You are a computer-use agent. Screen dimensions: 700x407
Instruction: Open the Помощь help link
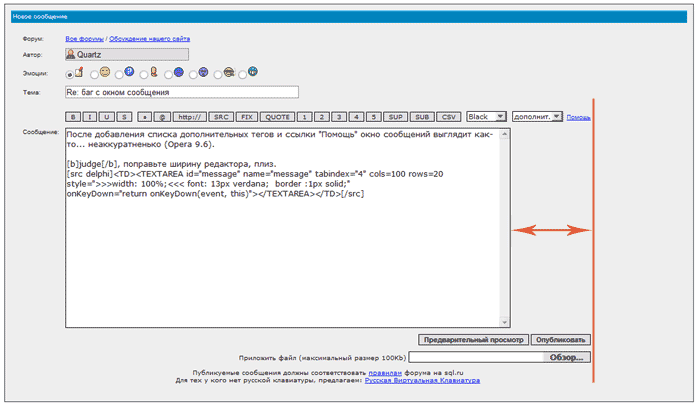click(x=578, y=118)
